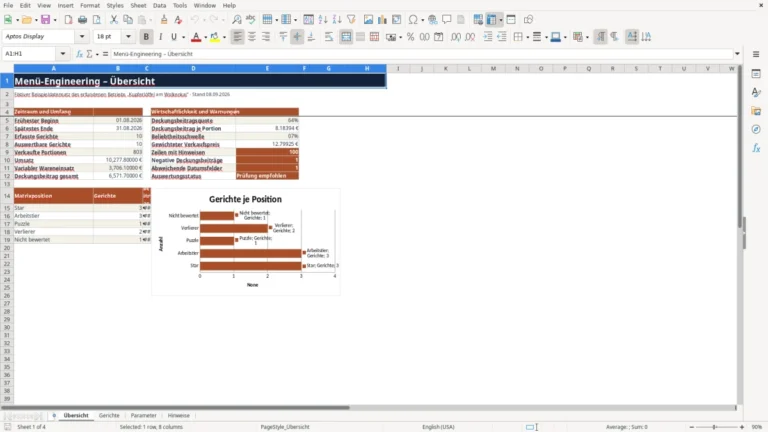This screenshot has width=768, height=432.
Task: Click the Save document icon
Action: [x=45, y=20]
